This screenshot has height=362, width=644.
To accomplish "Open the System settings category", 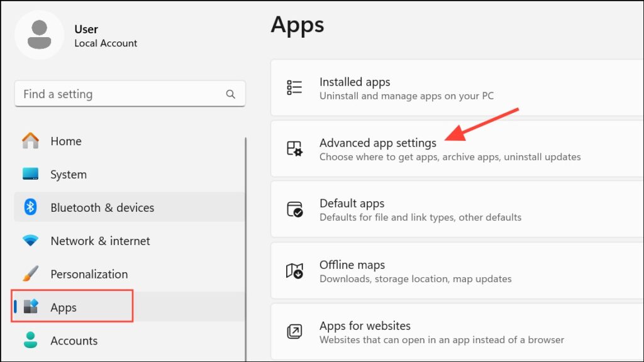I will point(130,175).
